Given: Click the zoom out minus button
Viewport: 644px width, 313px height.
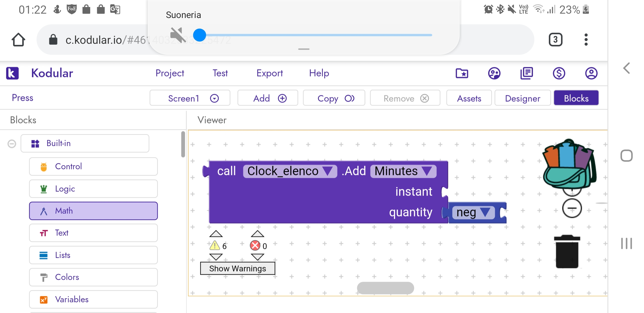Looking at the screenshot, I should [572, 208].
